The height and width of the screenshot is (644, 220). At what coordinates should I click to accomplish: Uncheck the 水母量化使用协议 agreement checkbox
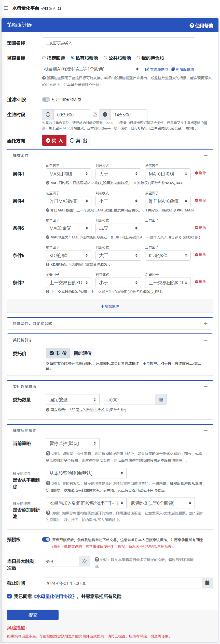click(9, 596)
